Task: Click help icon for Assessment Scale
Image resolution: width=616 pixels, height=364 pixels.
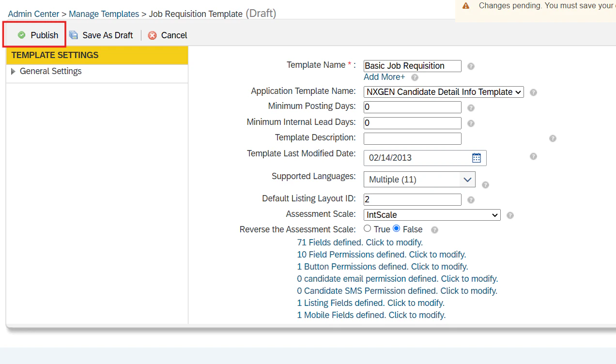Action: [510, 215]
